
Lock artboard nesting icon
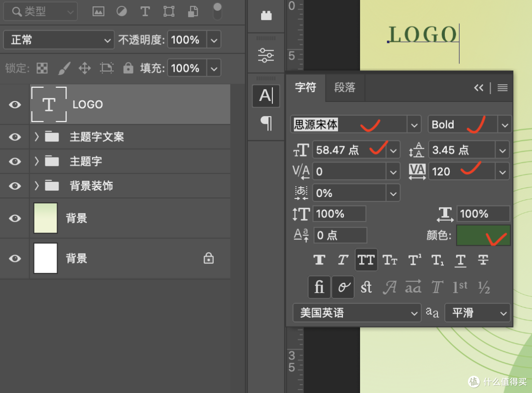click(x=107, y=68)
